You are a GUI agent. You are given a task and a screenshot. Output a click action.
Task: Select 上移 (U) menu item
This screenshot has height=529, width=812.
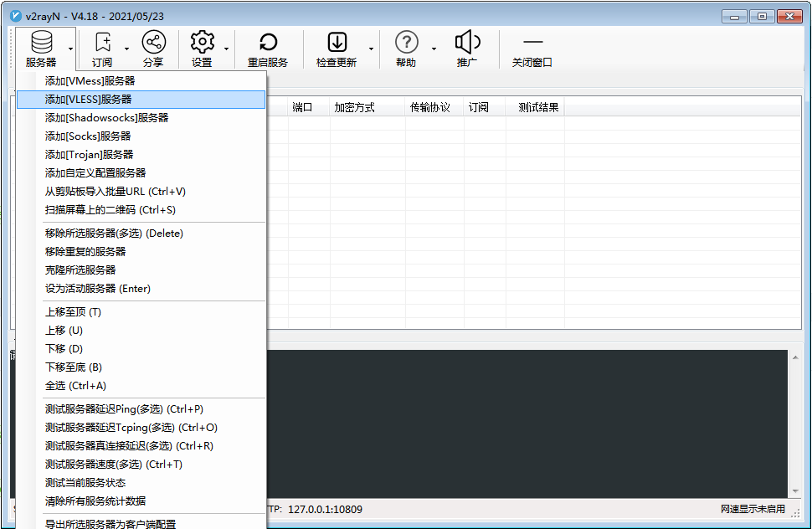(x=141, y=331)
